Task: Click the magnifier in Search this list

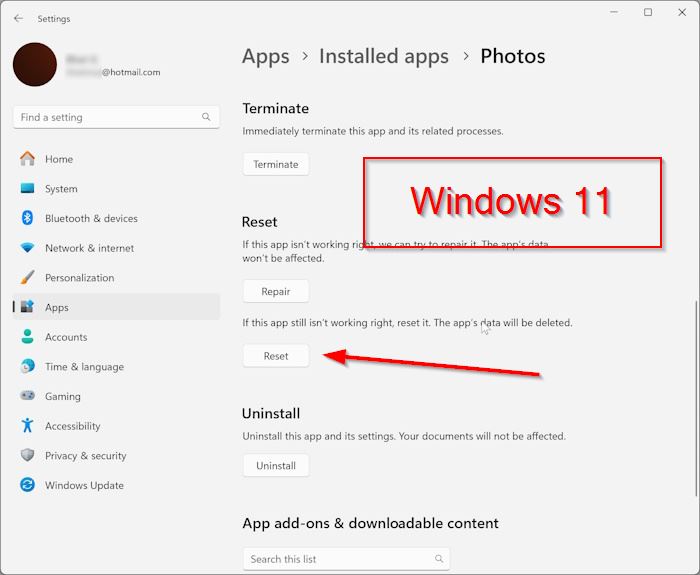Action: click(439, 558)
